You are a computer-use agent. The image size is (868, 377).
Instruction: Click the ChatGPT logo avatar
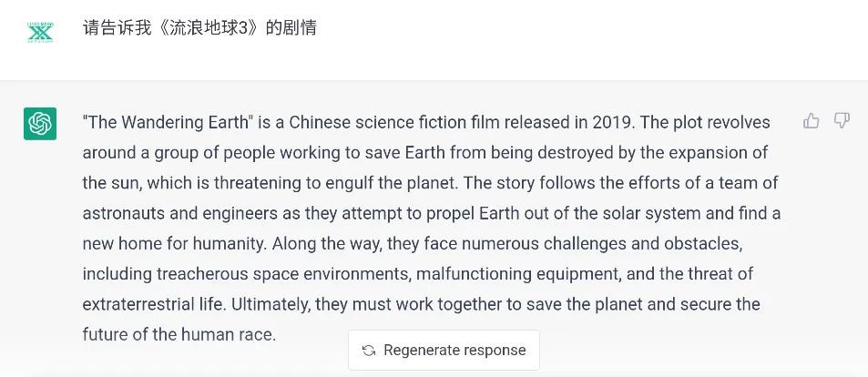[40, 124]
